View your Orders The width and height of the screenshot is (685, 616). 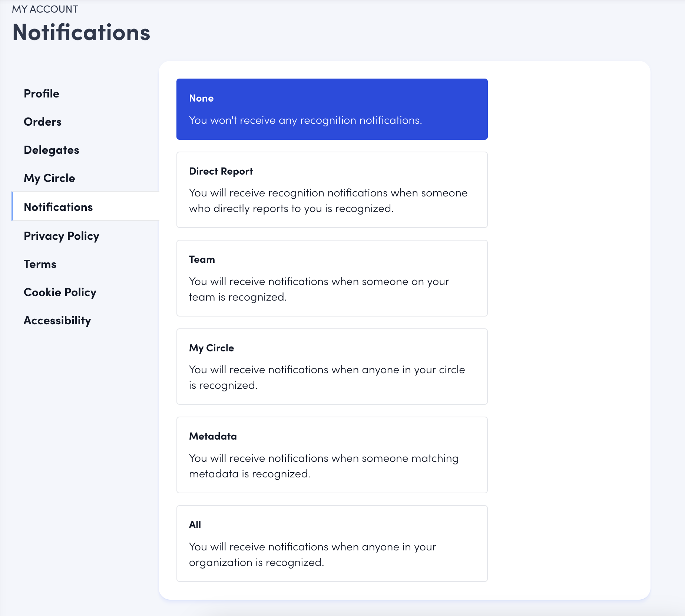point(42,122)
